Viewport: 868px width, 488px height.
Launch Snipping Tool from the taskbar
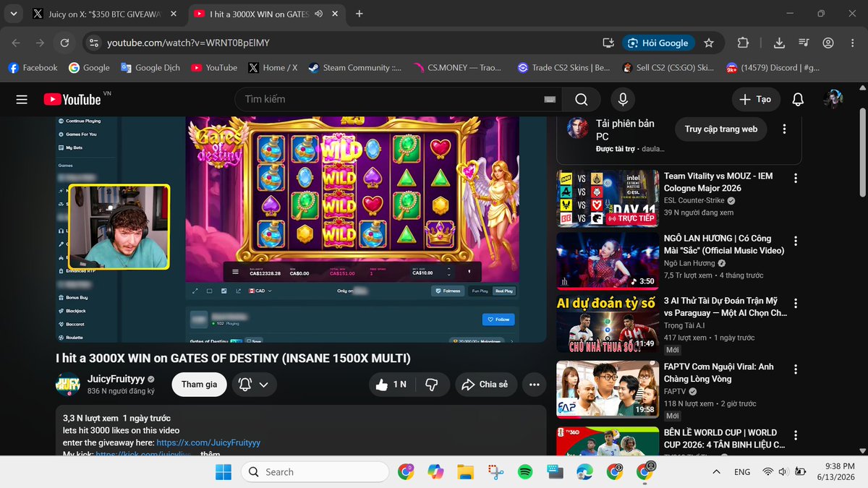[495, 472]
